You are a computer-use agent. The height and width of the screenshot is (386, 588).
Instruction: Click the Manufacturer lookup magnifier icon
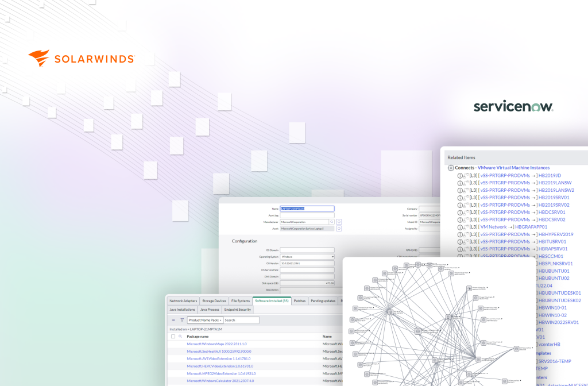(331, 221)
